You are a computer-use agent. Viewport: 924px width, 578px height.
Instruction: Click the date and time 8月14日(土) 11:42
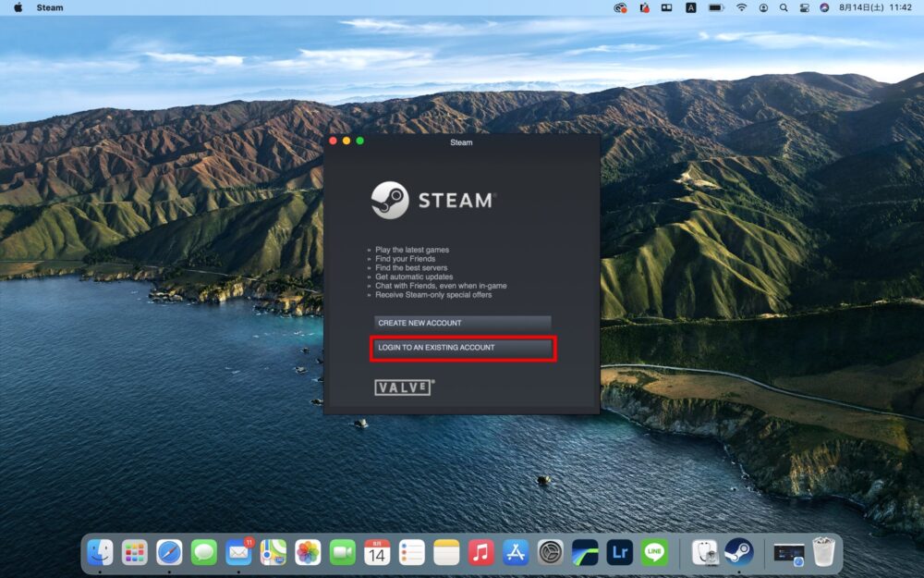pyautogui.click(x=875, y=7)
